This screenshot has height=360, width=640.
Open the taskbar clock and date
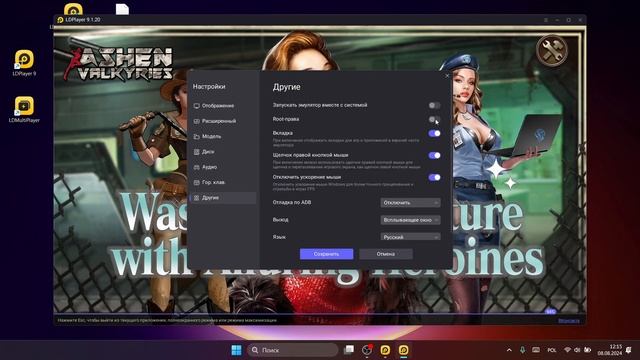pos(610,350)
